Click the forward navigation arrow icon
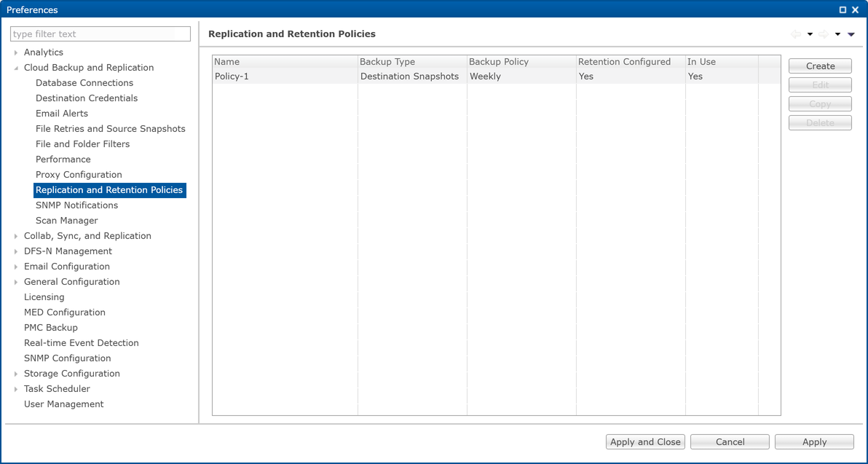868x464 pixels. click(823, 34)
